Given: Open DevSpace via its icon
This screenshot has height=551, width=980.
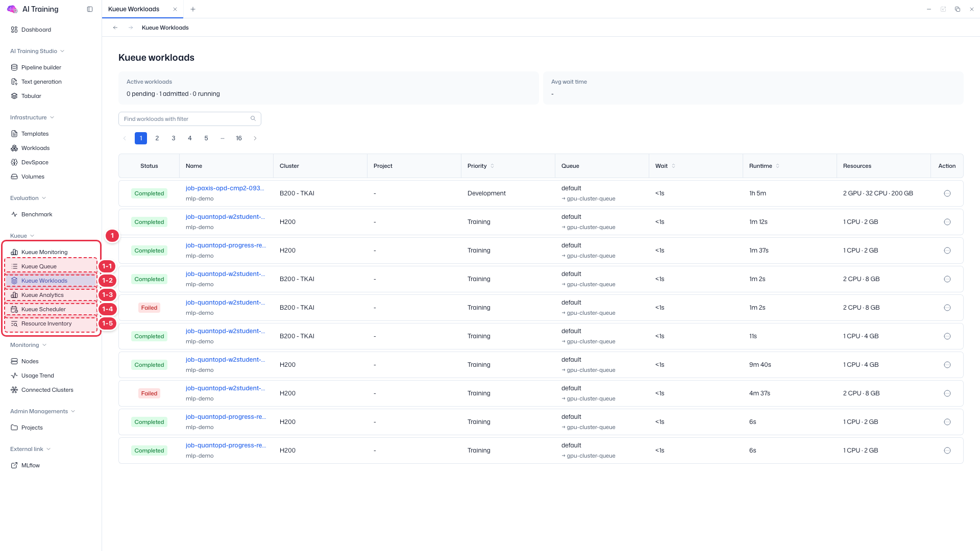Looking at the screenshot, I should pyautogui.click(x=14, y=162).
